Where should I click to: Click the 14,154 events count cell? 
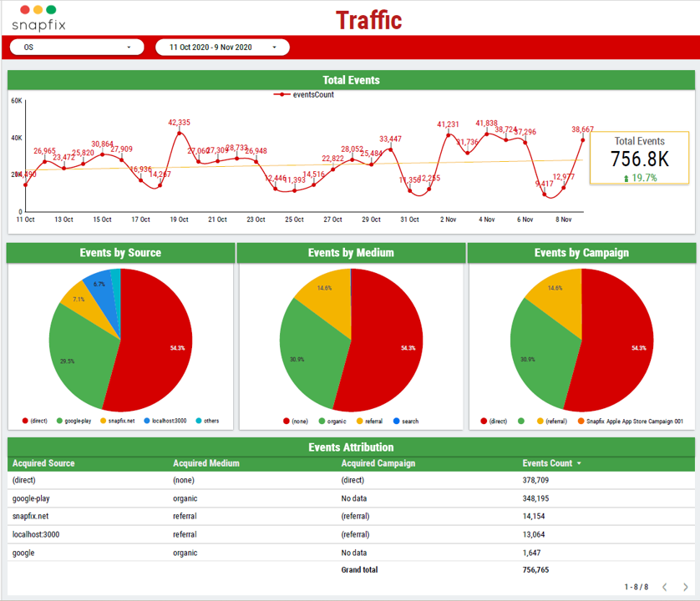pyautogui.click(x=534, y=516)
